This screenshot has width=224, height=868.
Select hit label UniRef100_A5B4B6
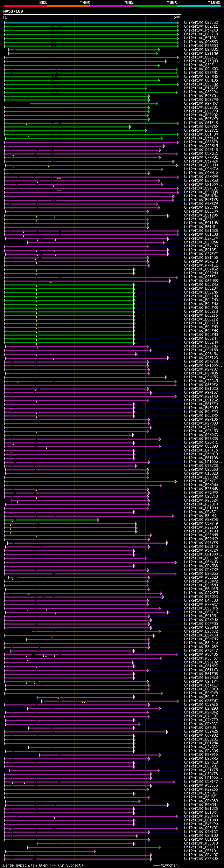pyautogui.click(x=201, y=655)
